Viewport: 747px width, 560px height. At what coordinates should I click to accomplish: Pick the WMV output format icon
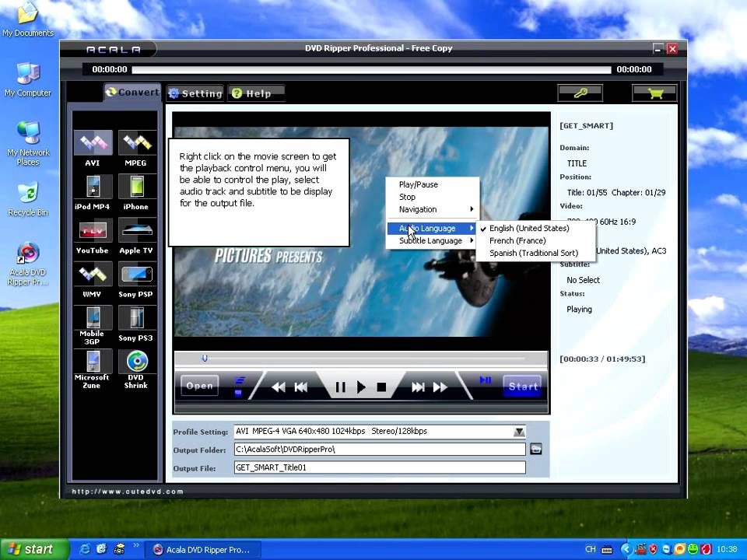93,275
